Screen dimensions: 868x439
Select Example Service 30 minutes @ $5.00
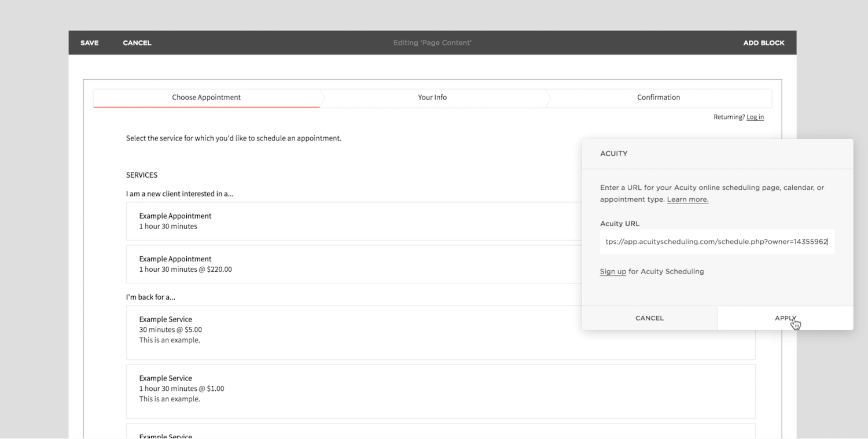pos(440,333)
